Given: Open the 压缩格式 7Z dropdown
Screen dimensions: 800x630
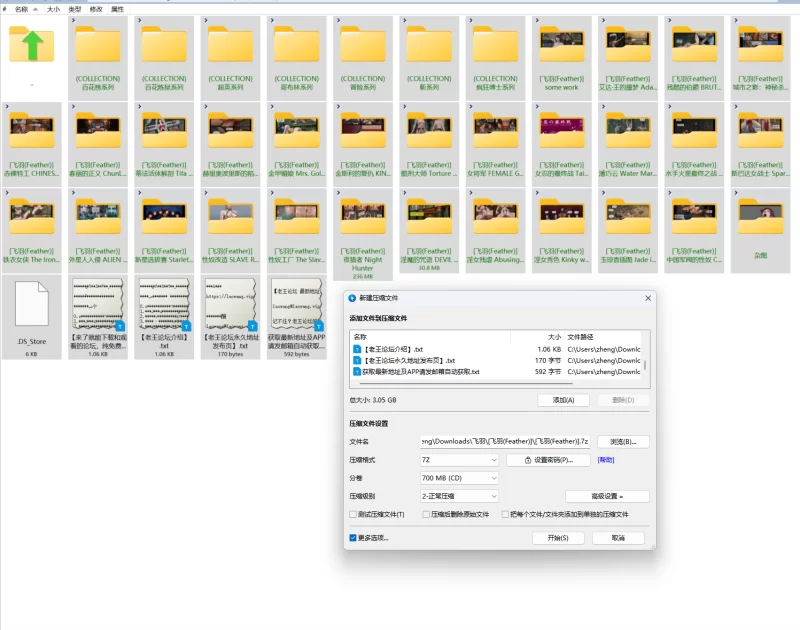Looking at the screenshot, I should pos(459,460).
